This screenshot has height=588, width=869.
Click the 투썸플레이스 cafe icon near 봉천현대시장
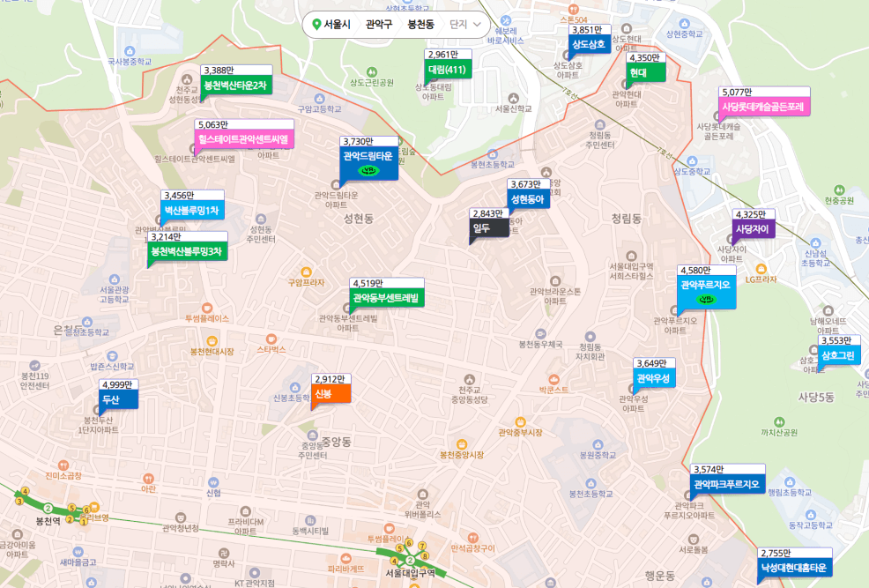coord(207,309)
